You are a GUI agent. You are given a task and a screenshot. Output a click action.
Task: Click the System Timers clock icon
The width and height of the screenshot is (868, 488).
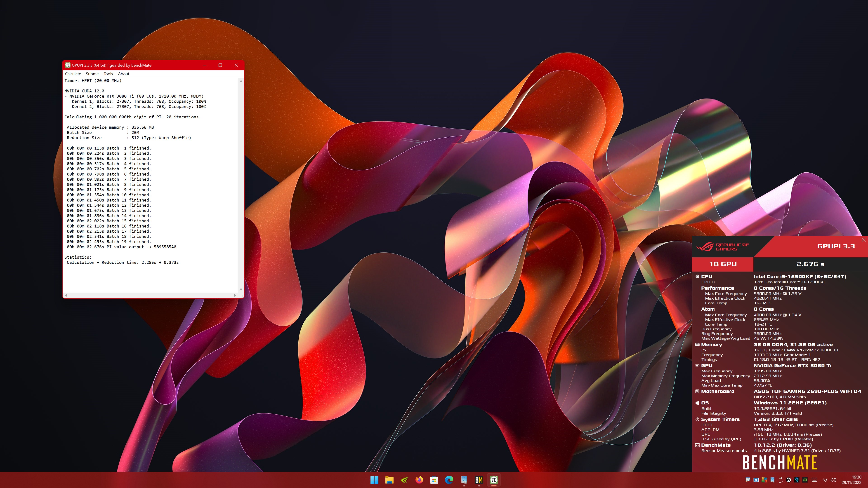coord(697,419)
